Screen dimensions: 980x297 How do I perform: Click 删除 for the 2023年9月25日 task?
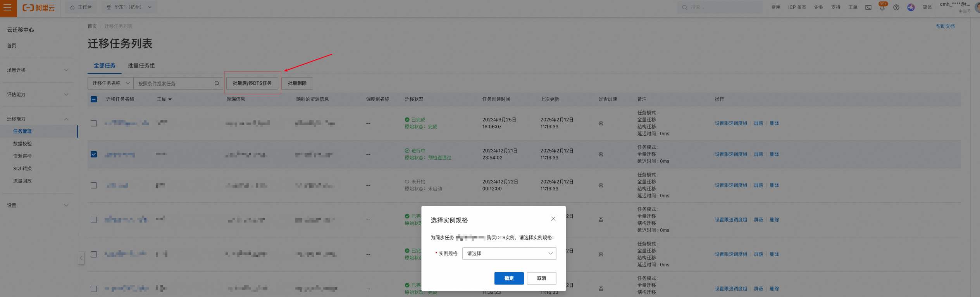coord(775,123)
